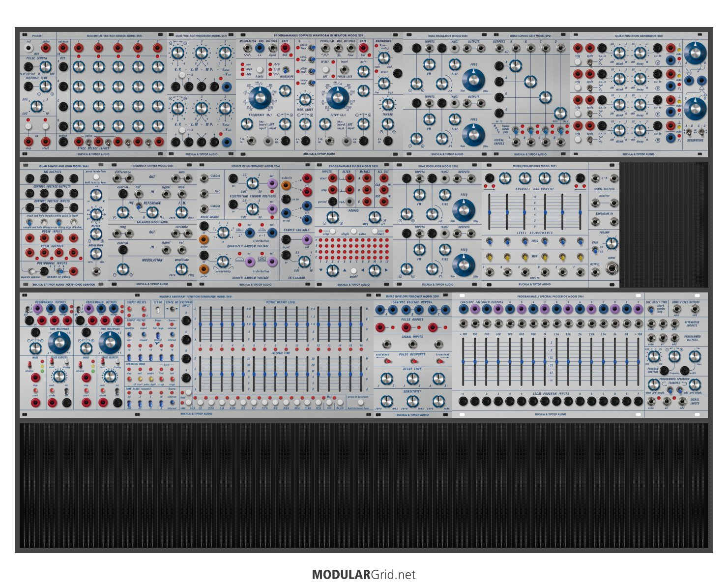The image size is (728, 585).
Task: Click top large blue Quad Function Generator knob
Action: click(695, 52)
